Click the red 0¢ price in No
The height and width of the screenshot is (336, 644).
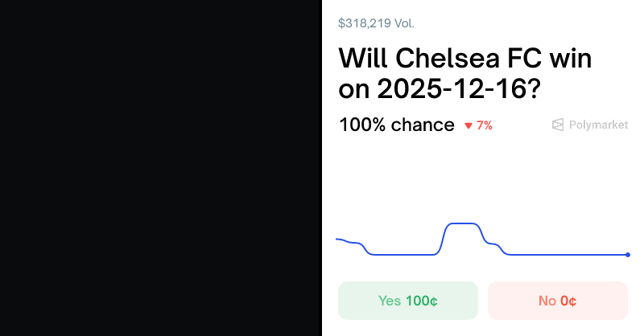tap(568, 301)
